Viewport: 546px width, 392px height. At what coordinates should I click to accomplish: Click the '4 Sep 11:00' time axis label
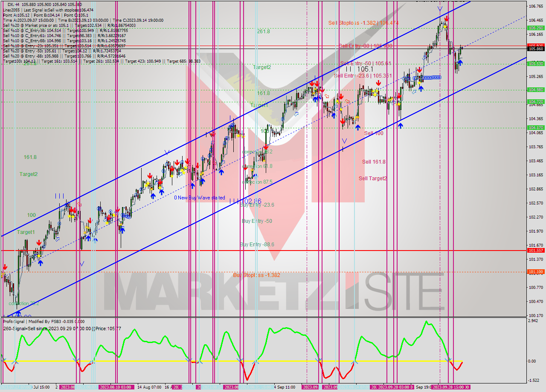[285, 387]
